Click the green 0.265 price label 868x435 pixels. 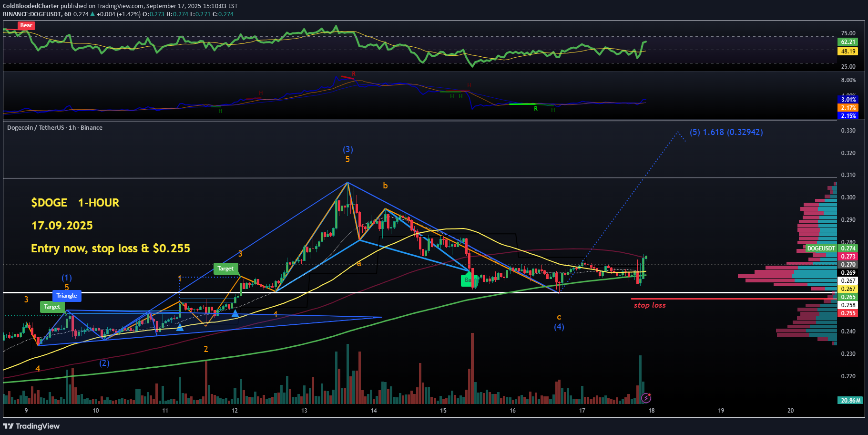[x=848, y=297]
